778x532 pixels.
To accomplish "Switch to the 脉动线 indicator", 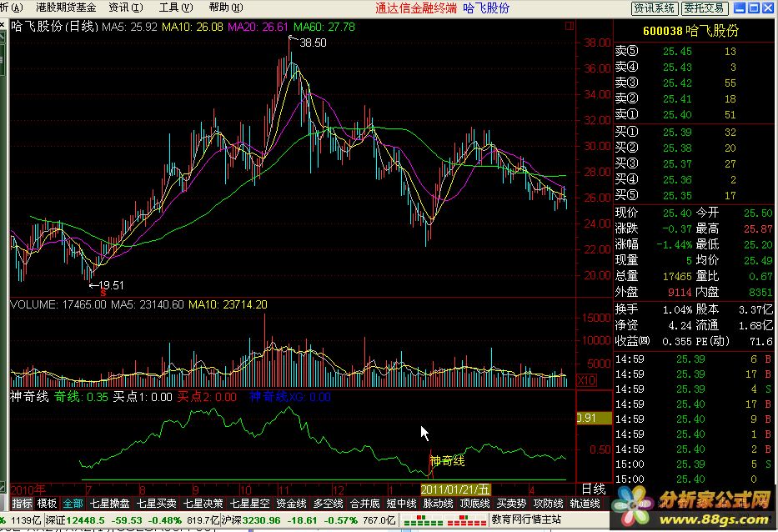I will (x=438, y=503).
